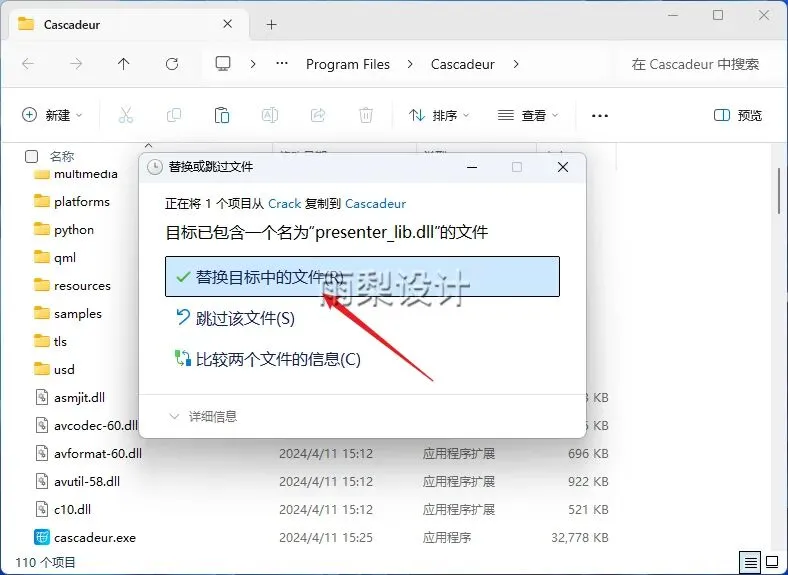Click the 32,778 KB size cell

pyautogui.click(x=579, y=537)
